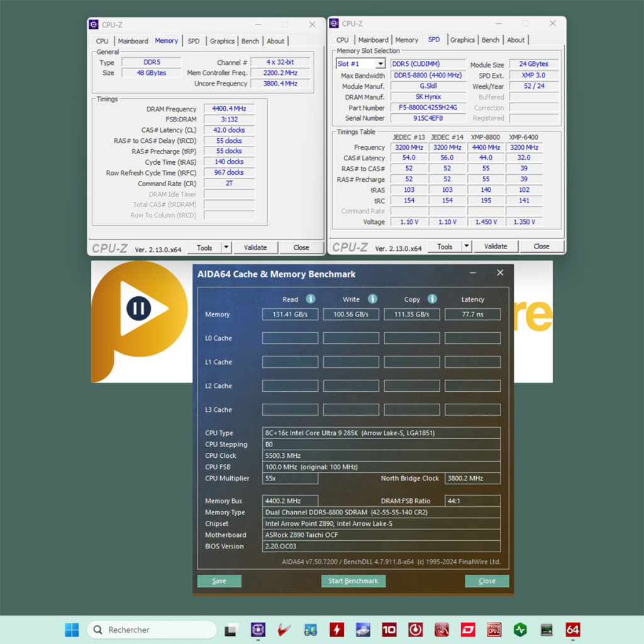644x644 pixels.
Task: Open the Slot #1 memory slot dropdown
Action: coord(380,64)
